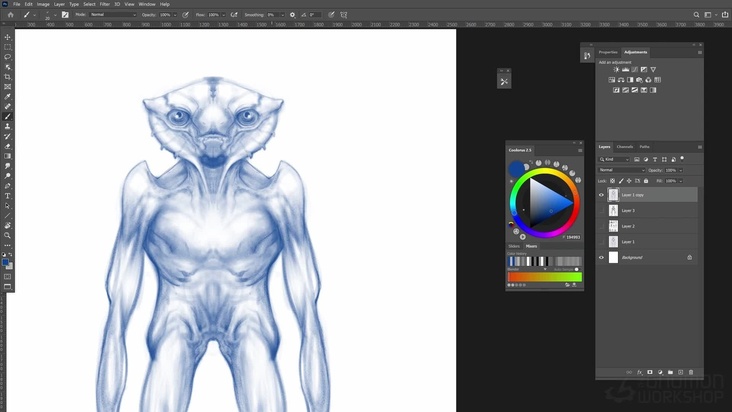Open layer blend mode Normal dropdown

point(622,170)
